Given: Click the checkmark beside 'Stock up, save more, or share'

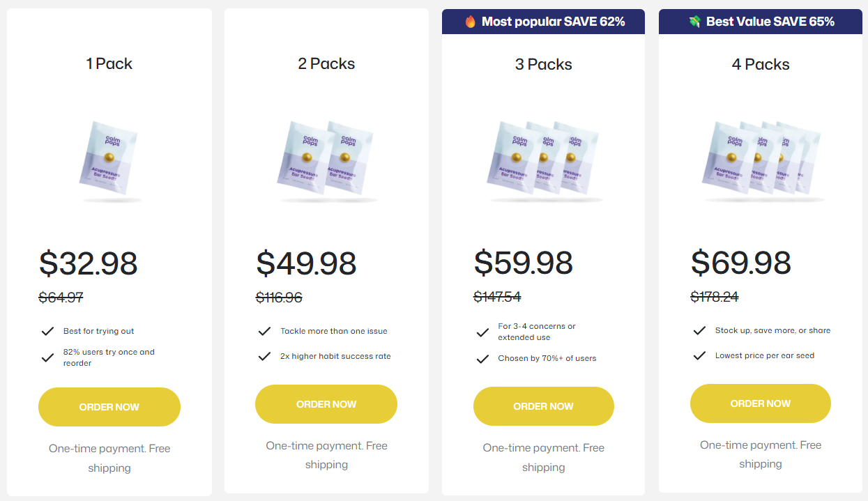Looking at the screenshot, I should point(699,331).
